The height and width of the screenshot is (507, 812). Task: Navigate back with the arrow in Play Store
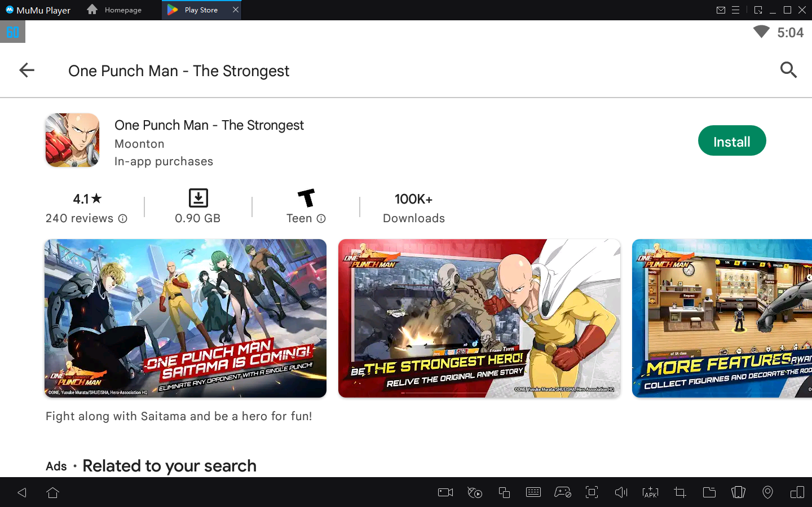pyautogui.click(x=27, y=70)
